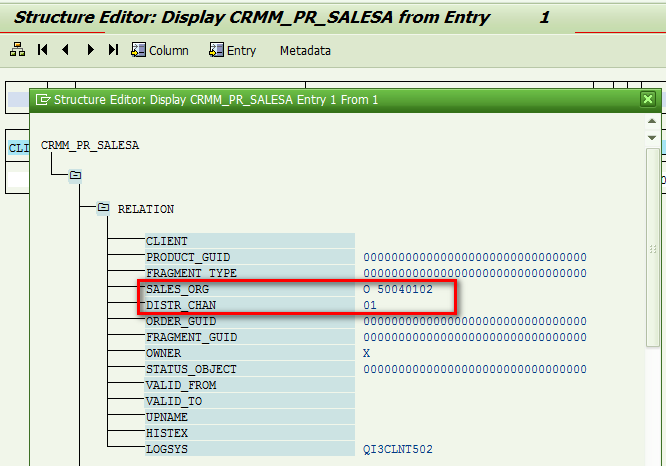This screenshot has height=466, width=666.
Task: Go to previous entry arrow
Action: 65,50
